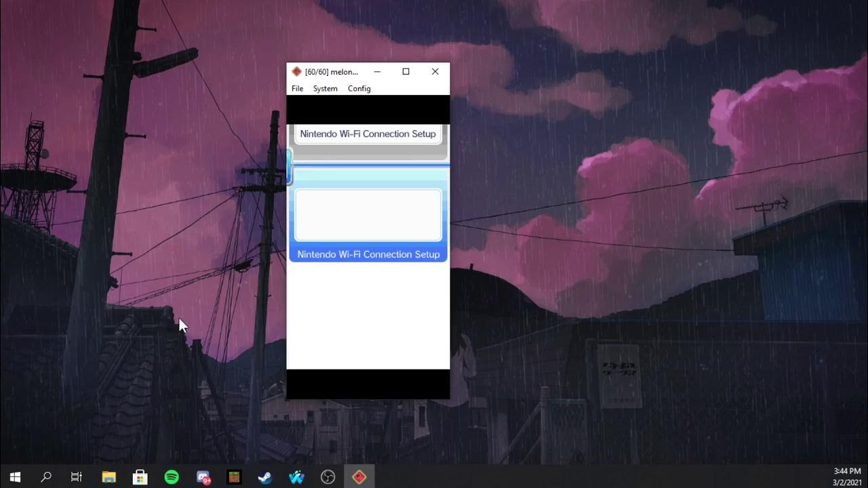This screenshot has height=488, width=868.
Task: Launch File Explorer from the taskbar
Action: click(x=108, y=477)
